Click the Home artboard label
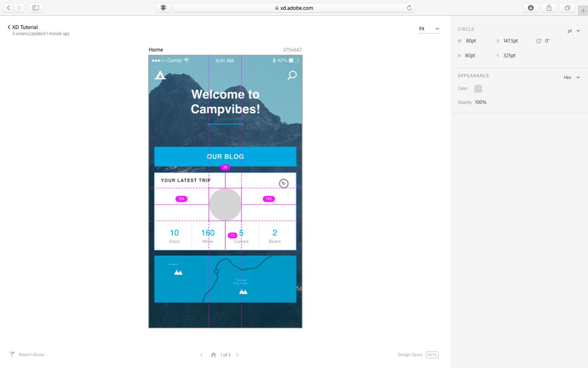The width and height of the screenshot is (588, 368). [x=156, y=50]
